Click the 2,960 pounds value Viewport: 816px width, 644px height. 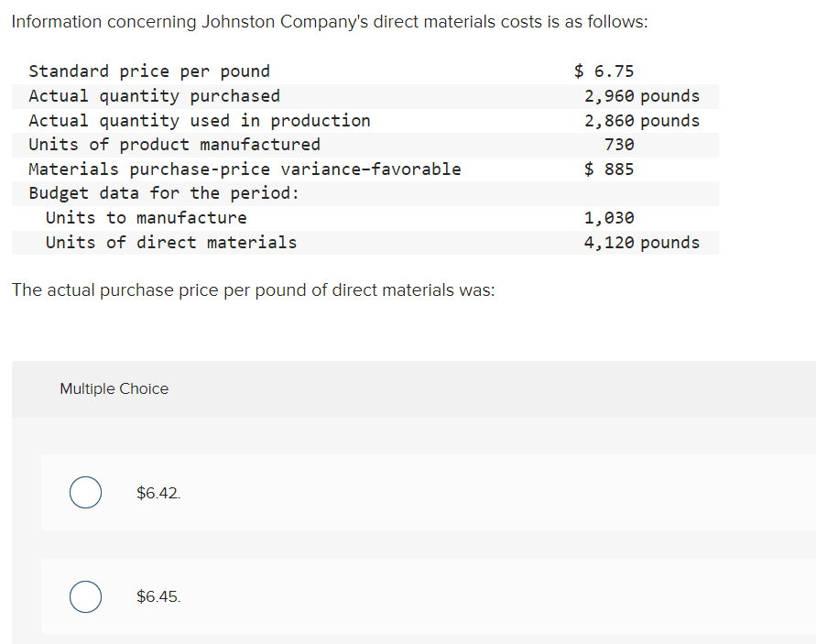(642, 96)
